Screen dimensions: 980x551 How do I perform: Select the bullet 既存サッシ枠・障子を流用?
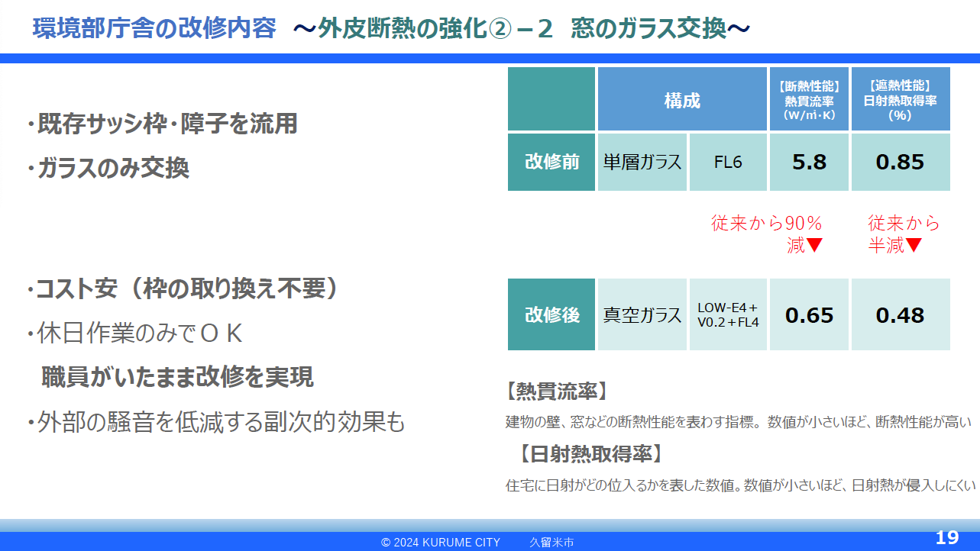point(161,124)
